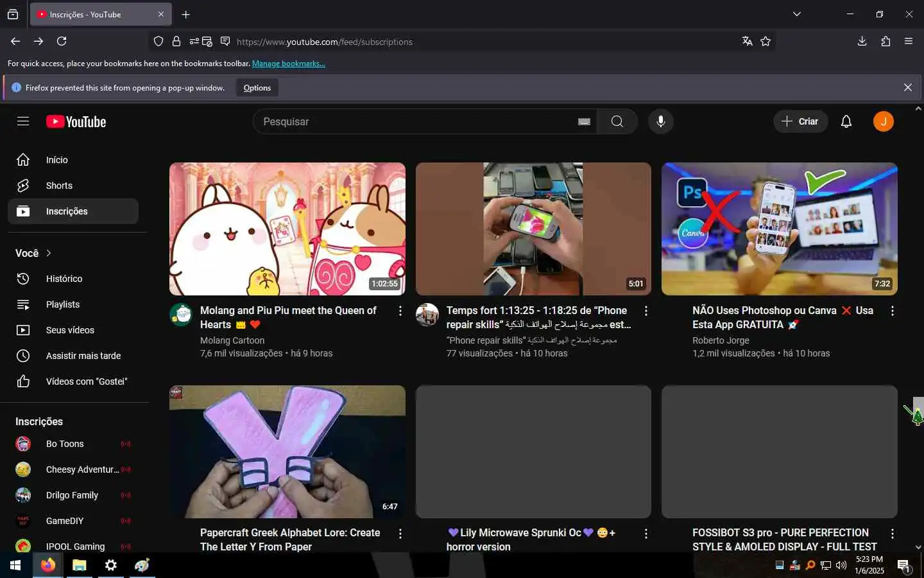The image size is (924, 578).
Task: Click Phone repair skills channel avatar
Action: click(427, 315)
